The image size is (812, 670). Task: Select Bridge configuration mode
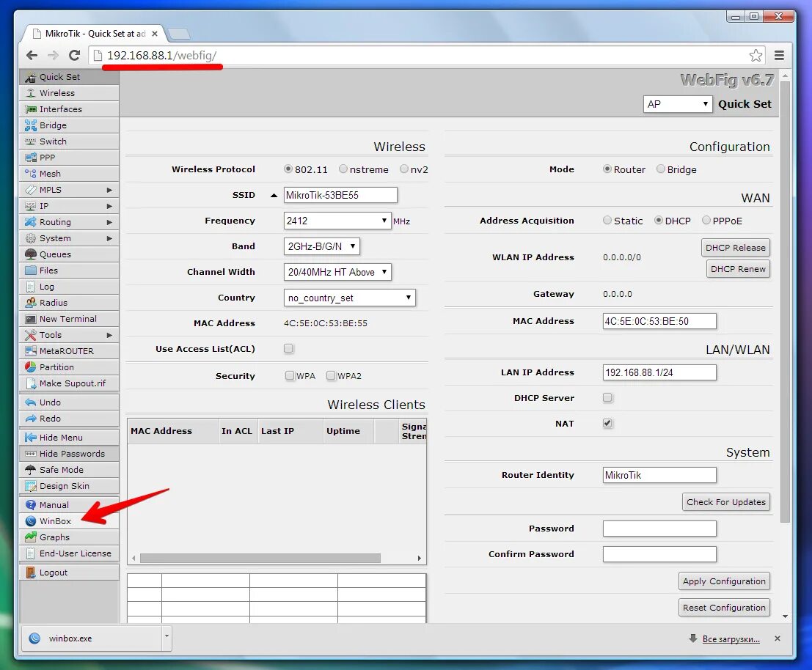coord(660,169)
